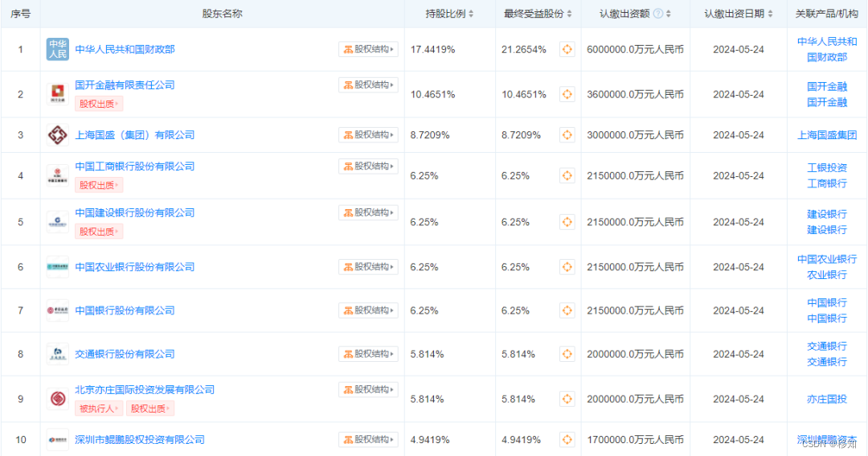
Task: Click beneficial share target icon for 财政部 row
Action: tap(567, 49)
